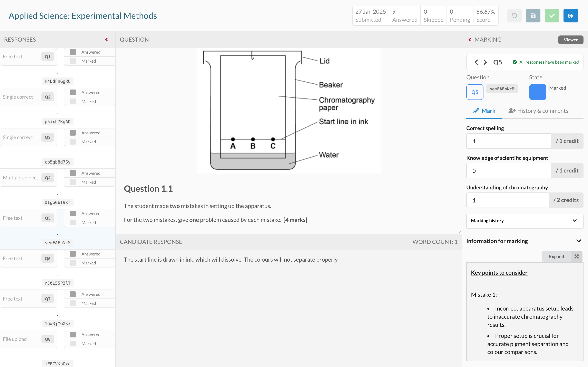Switch to History & comments tab

(x=538, y=111)
